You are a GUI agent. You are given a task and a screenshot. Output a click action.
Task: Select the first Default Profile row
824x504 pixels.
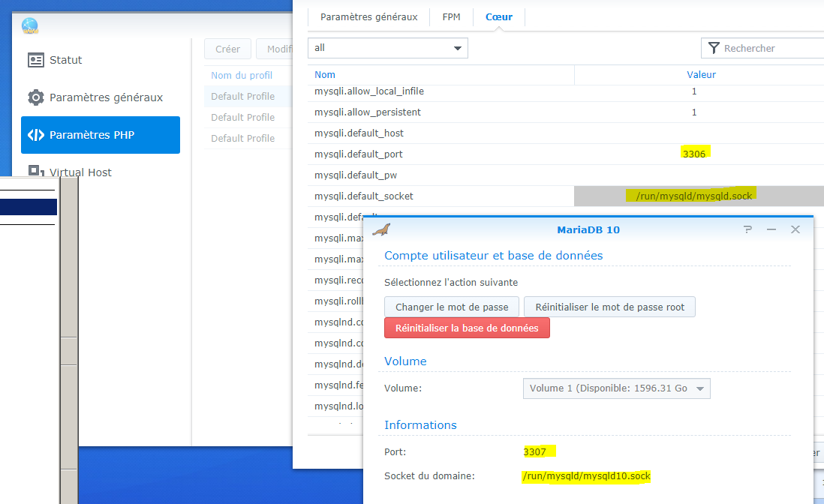[x=248, y=96]
